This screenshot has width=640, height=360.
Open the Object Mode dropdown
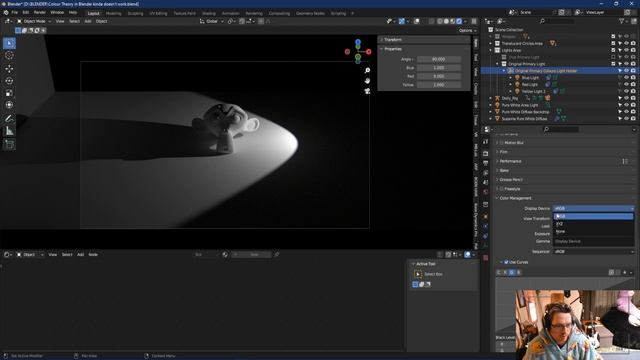(34, 21)
